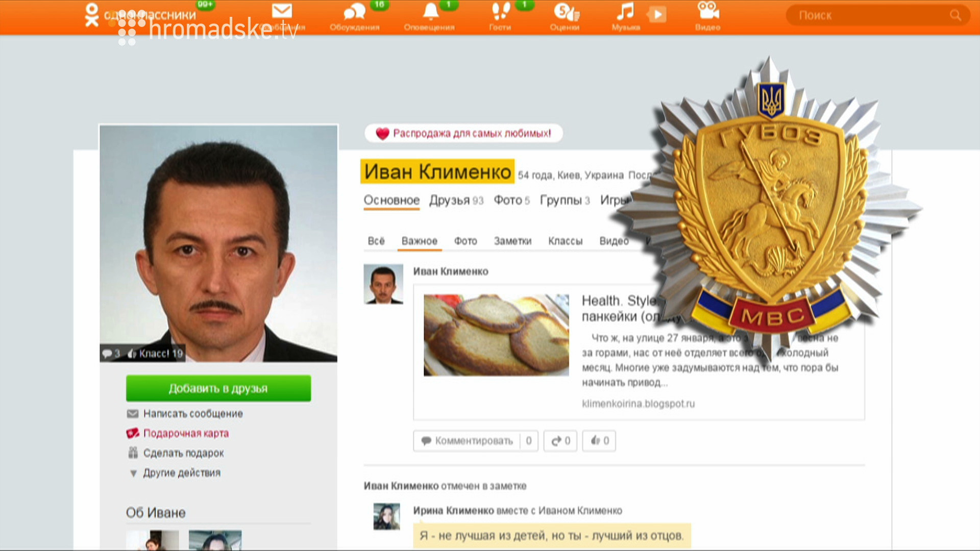
Task: Click the Odnoklassniki logo
Action: (x=91, y=15)
